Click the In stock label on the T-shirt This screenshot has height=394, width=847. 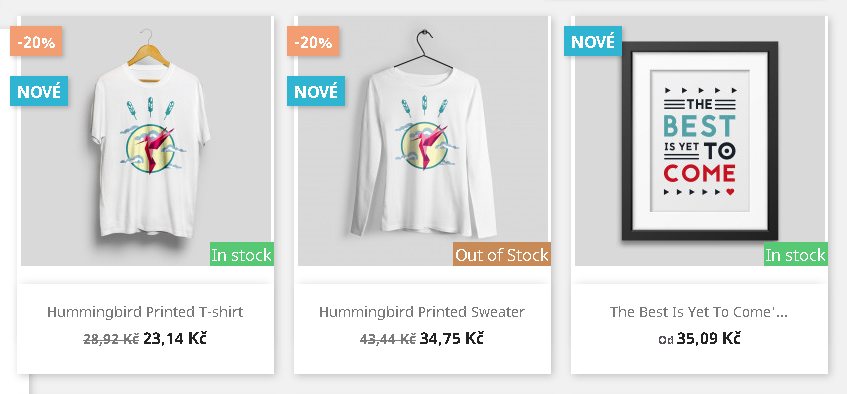pos(241,255)
